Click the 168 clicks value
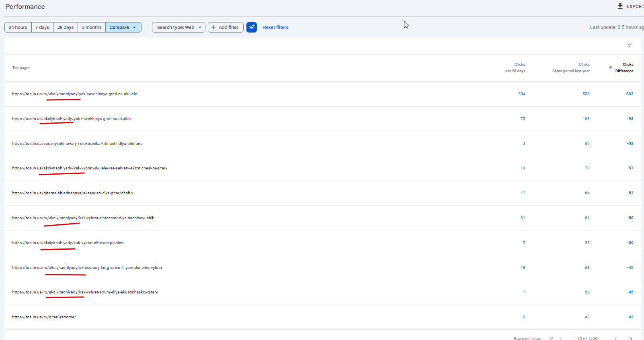 [x=586, y=119]
